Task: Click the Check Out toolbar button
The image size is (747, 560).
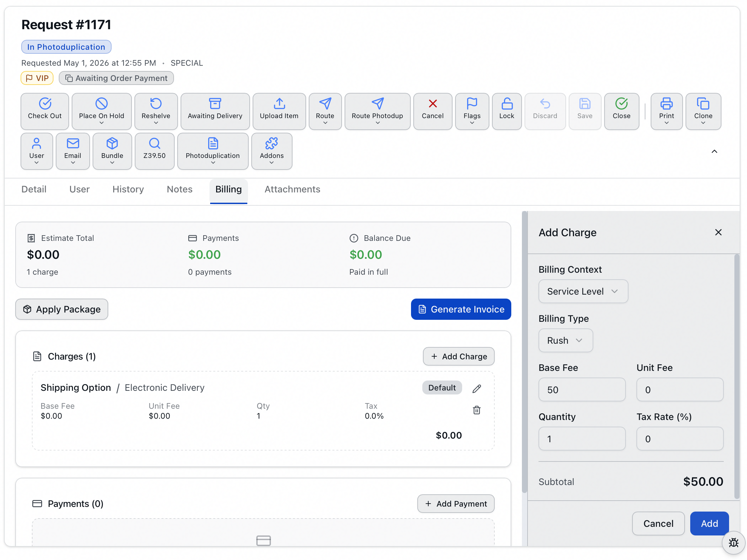Action: [x=44, y=111]
